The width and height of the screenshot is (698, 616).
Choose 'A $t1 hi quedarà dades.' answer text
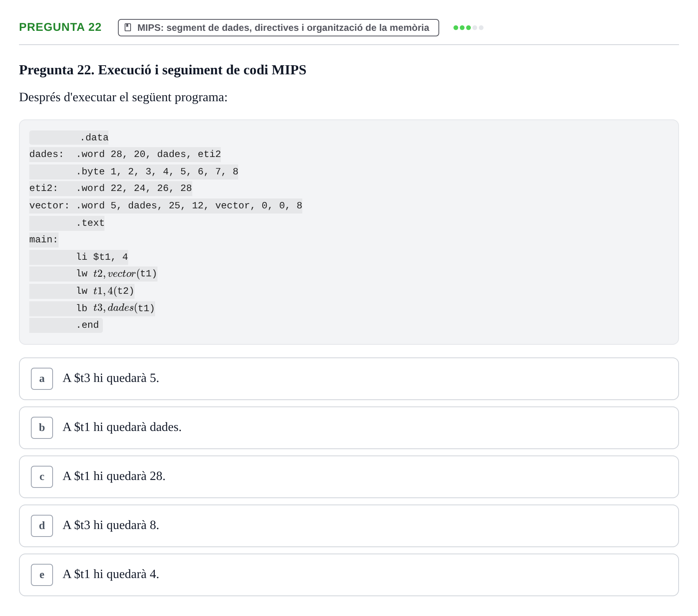point(122,427)
